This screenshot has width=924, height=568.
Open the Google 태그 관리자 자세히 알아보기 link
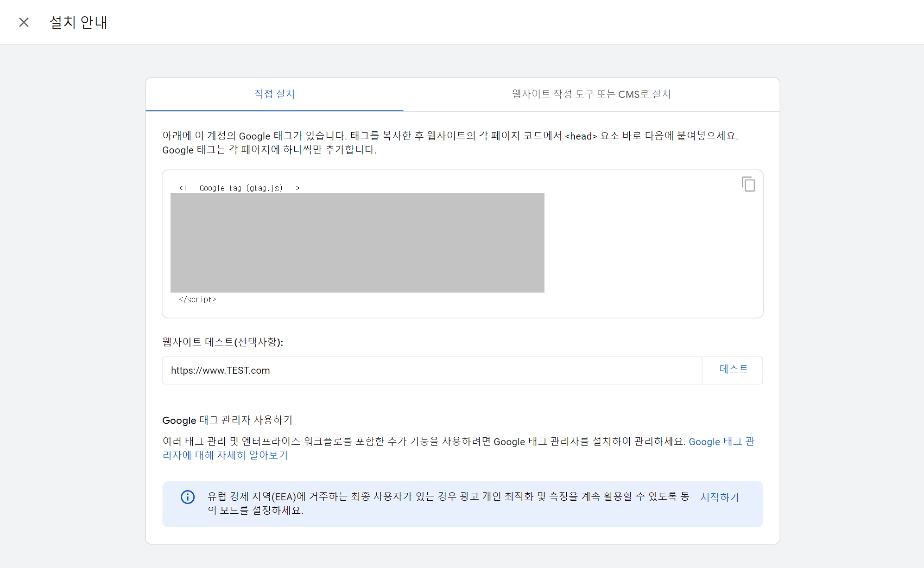click(458, 448)
